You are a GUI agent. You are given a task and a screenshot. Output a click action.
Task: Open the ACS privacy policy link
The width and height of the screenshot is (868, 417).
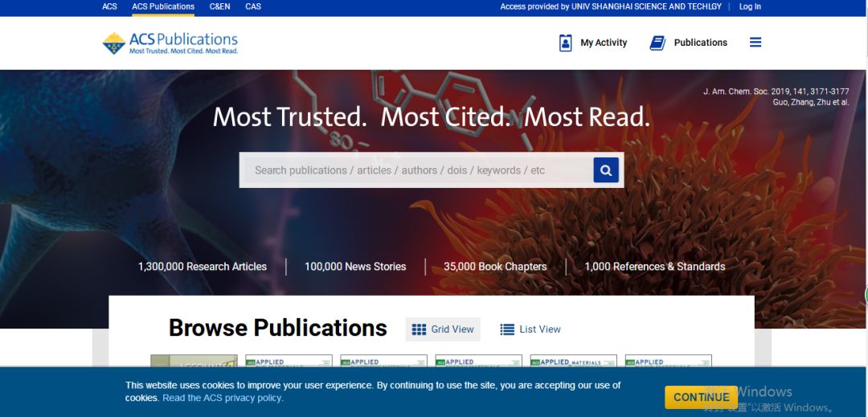(x=223, y=399)
